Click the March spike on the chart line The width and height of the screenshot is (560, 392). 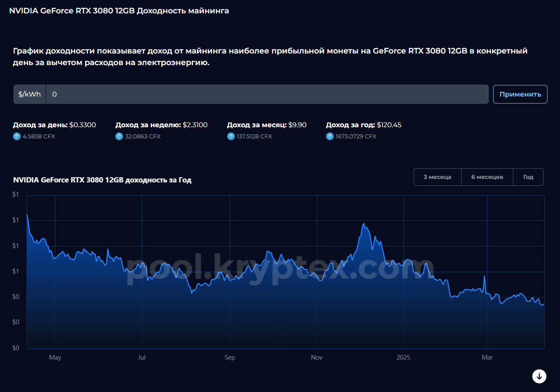[x=484, y=276]
